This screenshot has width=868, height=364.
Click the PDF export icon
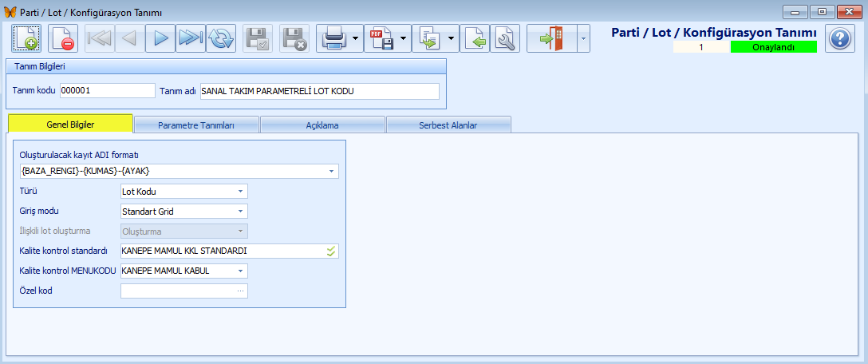[381, 38]
